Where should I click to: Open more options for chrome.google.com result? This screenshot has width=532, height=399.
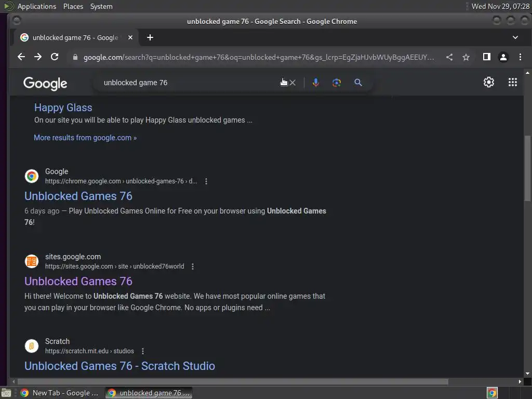point(206,181)
